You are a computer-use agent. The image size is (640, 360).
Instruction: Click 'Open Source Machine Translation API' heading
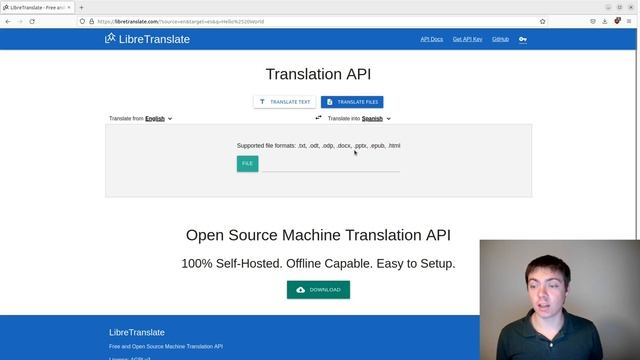[318, 235]
